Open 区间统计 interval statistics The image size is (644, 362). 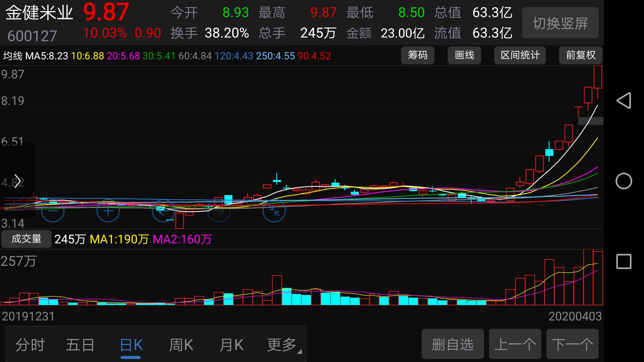(x=520, y=55)
